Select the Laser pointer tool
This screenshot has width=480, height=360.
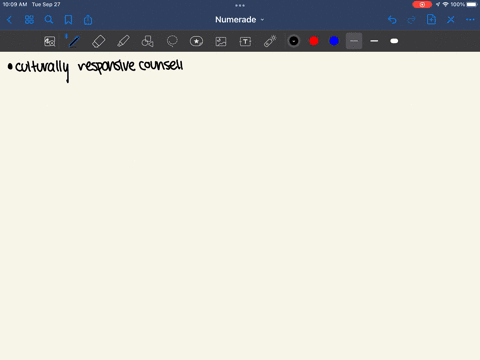coord(270,41)
